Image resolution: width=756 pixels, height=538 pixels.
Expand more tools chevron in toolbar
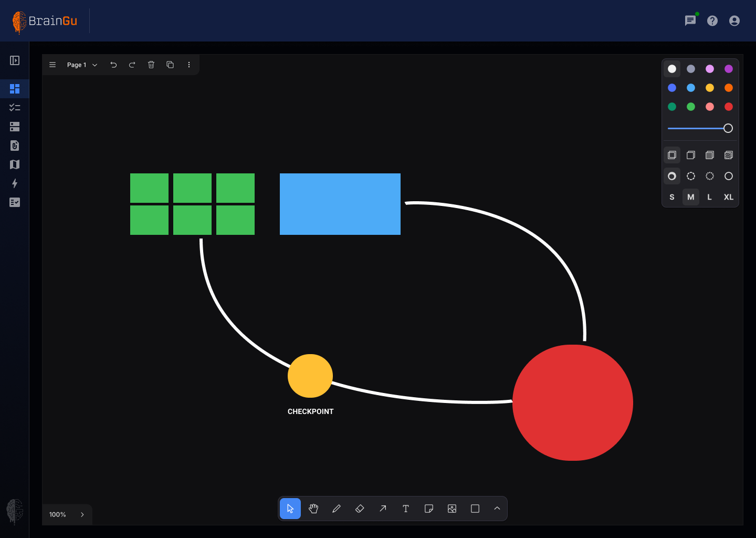[497, 509]
